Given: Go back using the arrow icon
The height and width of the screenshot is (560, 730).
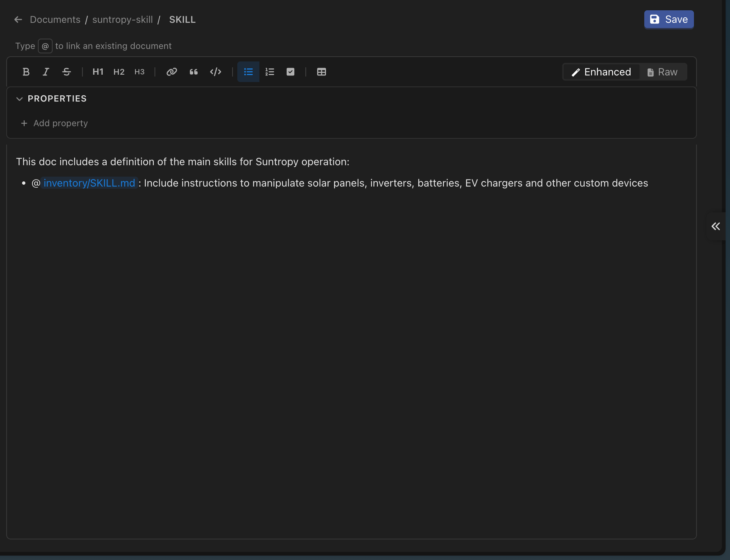Looking at the screenshot, I should point(18,20).
